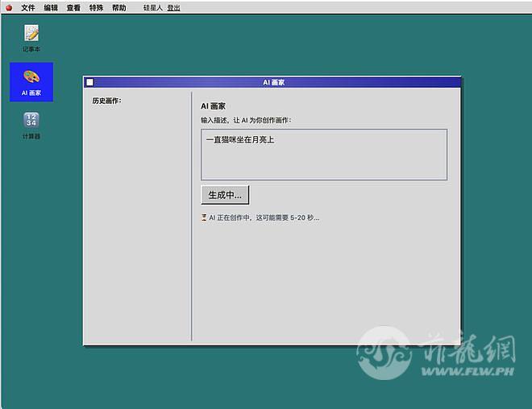This screenshot has height=409, width=532.
Task: Click the 硅星人 username in menu bar
Action: pos(152,7)
